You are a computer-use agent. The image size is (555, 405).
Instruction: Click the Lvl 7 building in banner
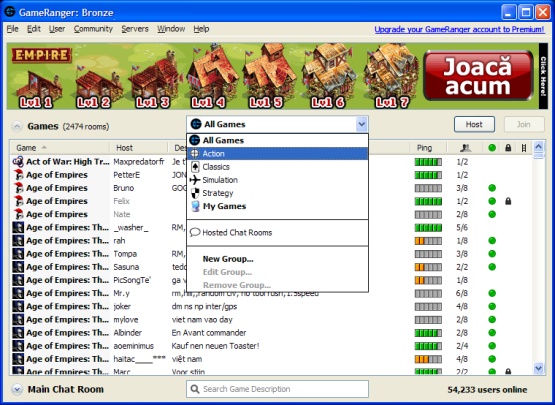tap(391, 76)
